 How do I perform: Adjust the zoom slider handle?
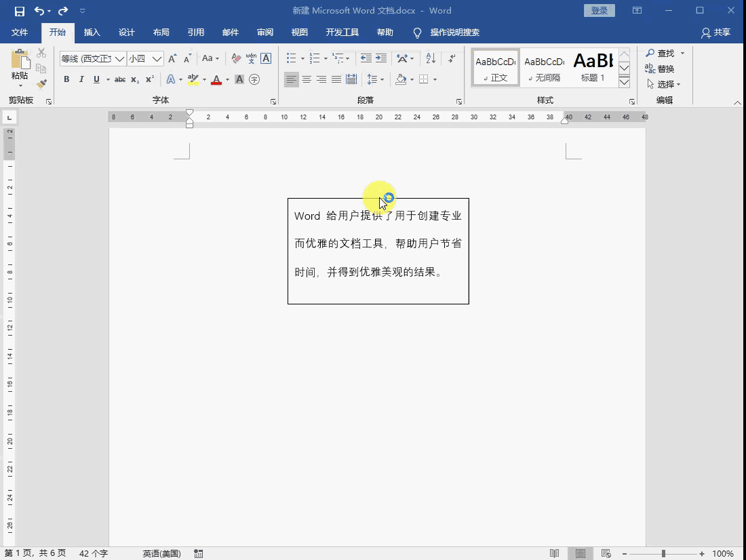[663, 553]
